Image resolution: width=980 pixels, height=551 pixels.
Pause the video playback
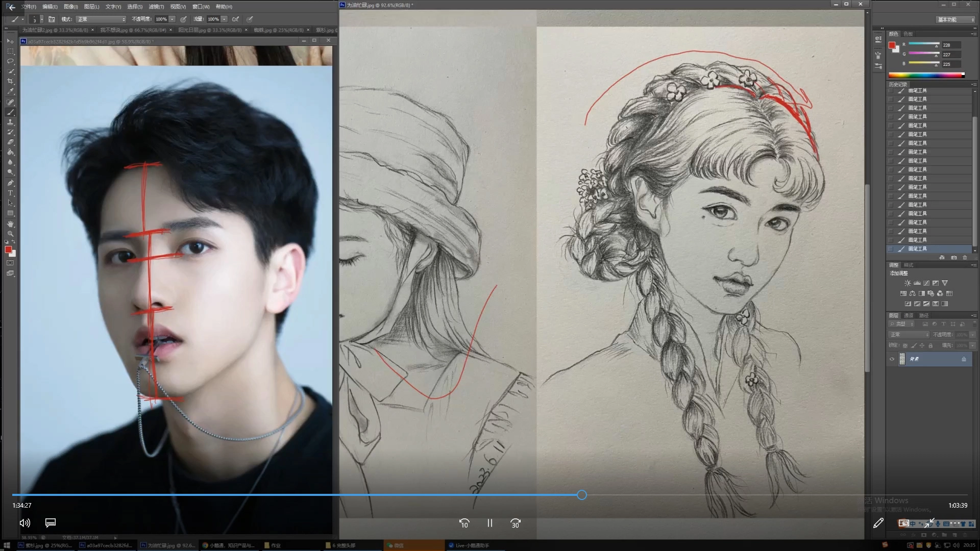489,523
